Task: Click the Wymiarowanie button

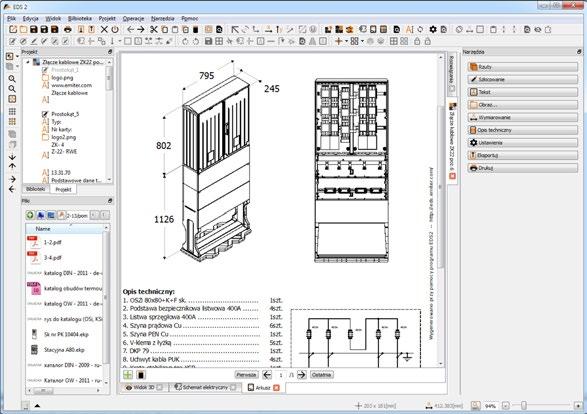Action: pyautogui.click(x=523, y=118)
